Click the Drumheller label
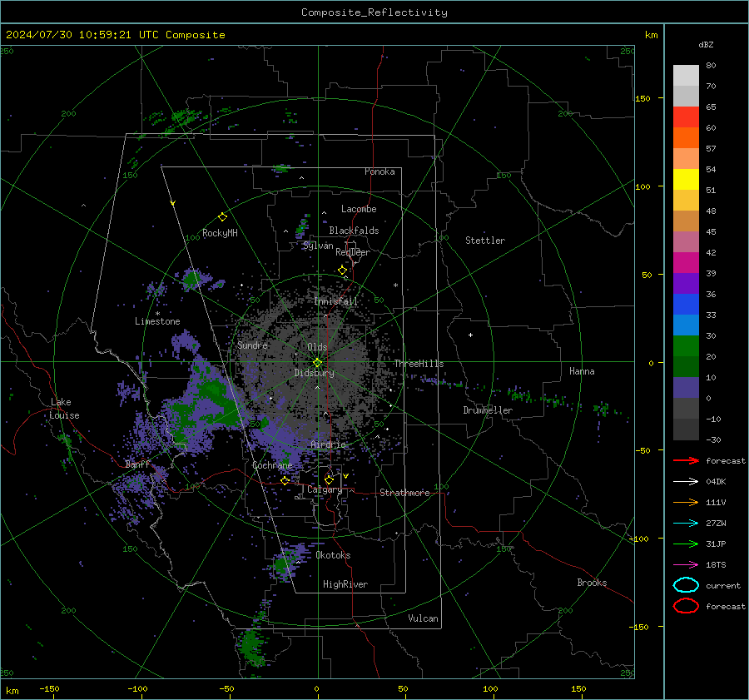Viewport: 749px width, 700px height. pyautogui.click(x=488, y=410)
